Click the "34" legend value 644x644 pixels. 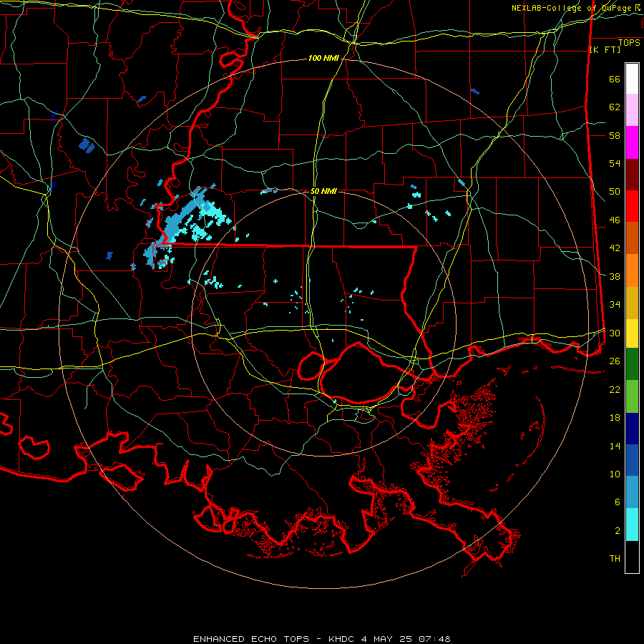coord(615,304)
